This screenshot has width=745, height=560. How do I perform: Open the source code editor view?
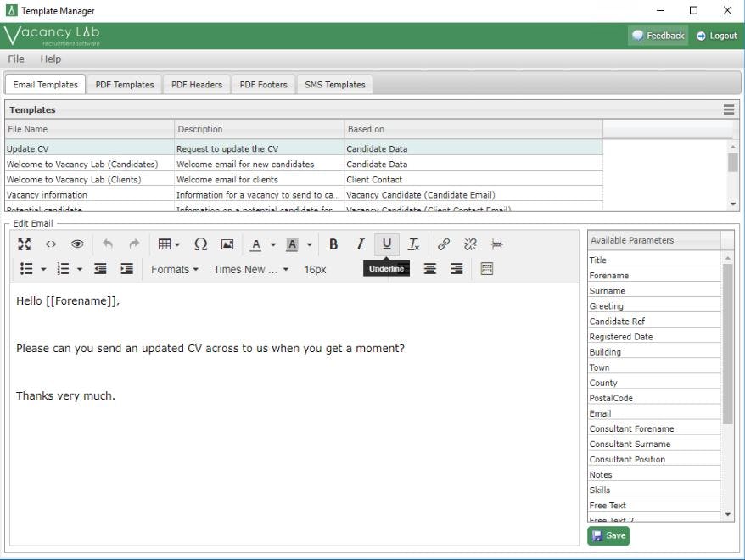[x=50, y=244]
